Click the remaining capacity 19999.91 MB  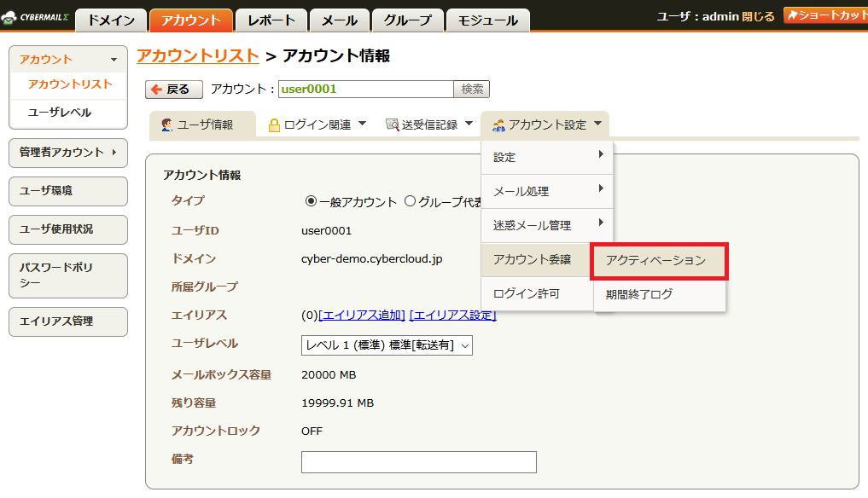coord(337,402)
